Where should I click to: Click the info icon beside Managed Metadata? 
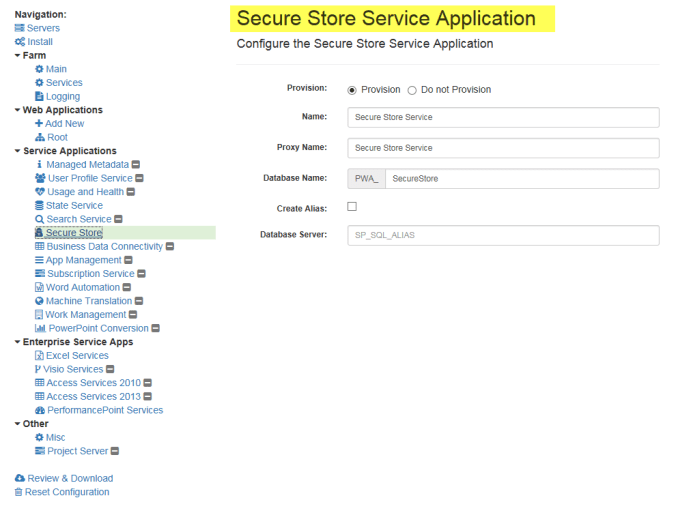(39, 165)
